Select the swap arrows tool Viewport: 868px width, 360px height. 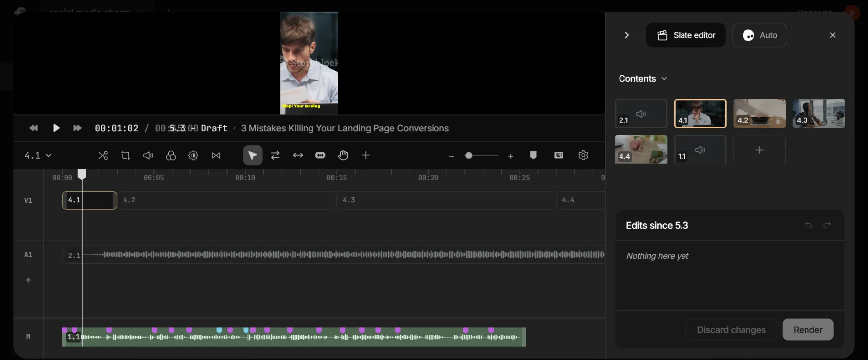pos(275,156)
